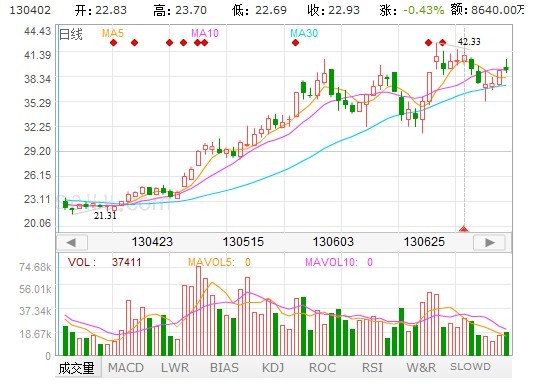This screenshot has height=384, width=533.
Task: Click the red triangle marker on date axis
Action: point(464,230)
